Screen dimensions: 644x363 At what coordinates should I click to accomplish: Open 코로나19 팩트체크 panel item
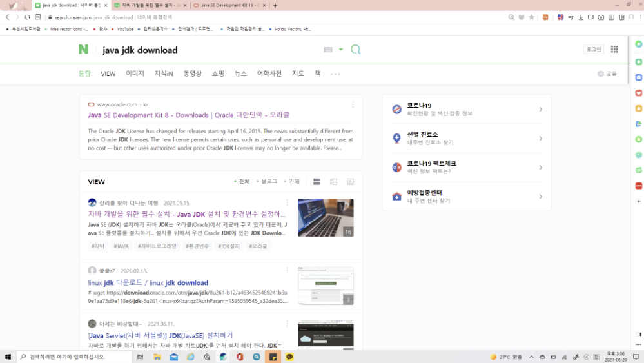coord(467,167)
